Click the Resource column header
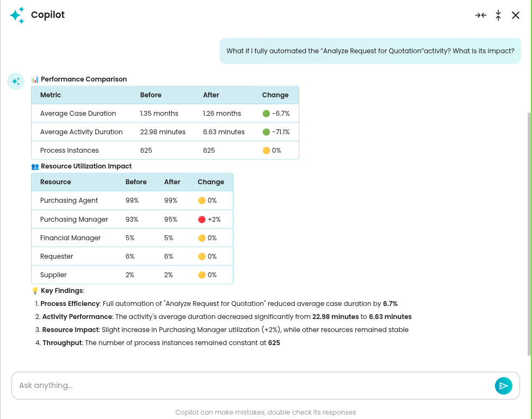This screenshot has width=532, height=419. [55, 182]
